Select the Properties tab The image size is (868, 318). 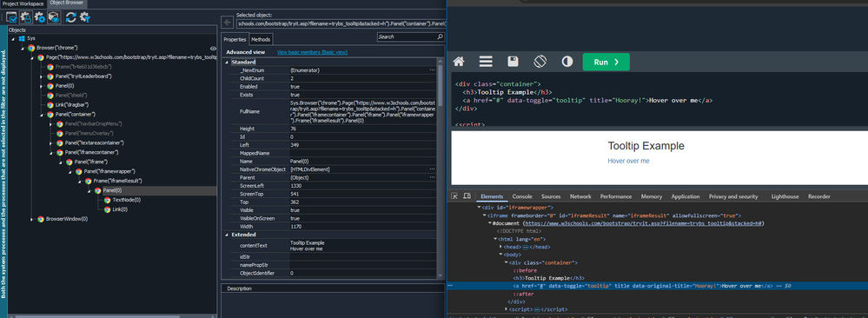point(235,39)
